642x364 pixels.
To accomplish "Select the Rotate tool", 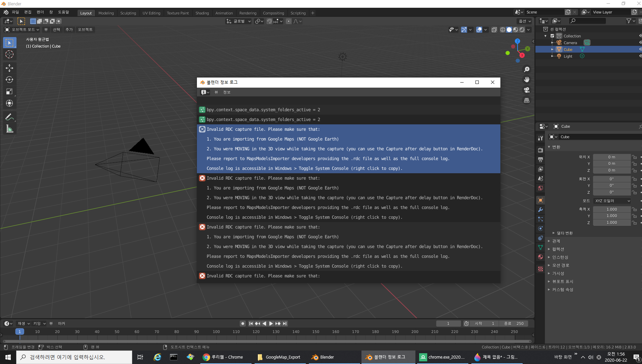I will coord(9,80).
